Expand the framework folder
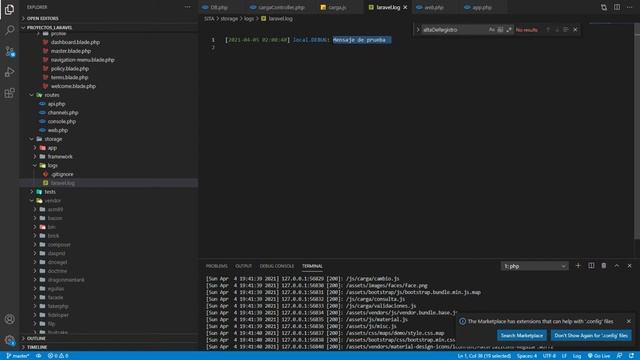Viewport: 640px width, 360px height. (60, 157)
